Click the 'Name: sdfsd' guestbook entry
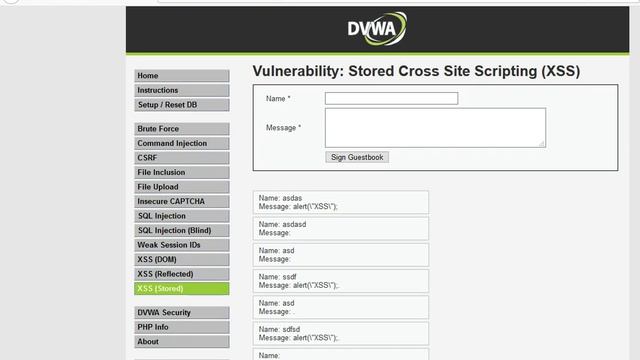Viewport: 640px width, 360px height. point(341,333)
